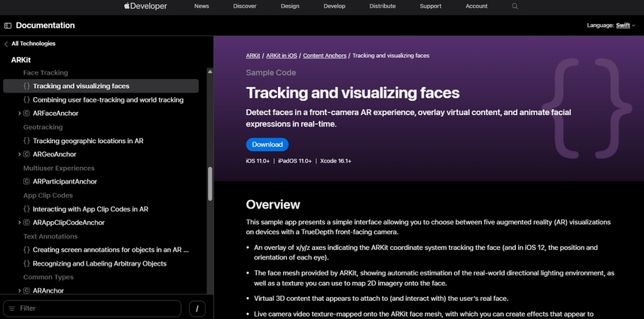
Task: Click back chevron beside All Technologies
Action: tap(6, 44)
